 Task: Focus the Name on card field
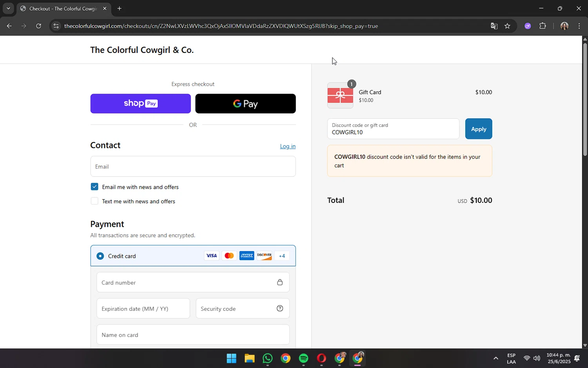(x=193, y=335)
